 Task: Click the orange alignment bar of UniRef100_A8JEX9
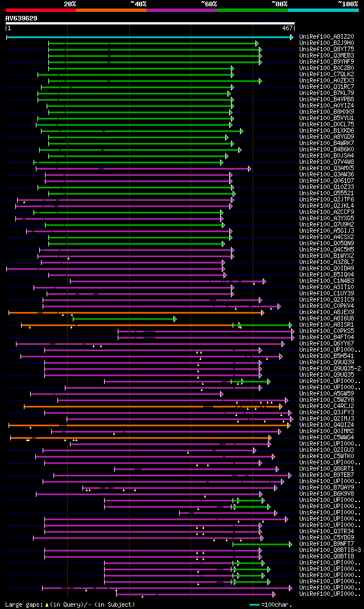136,312
